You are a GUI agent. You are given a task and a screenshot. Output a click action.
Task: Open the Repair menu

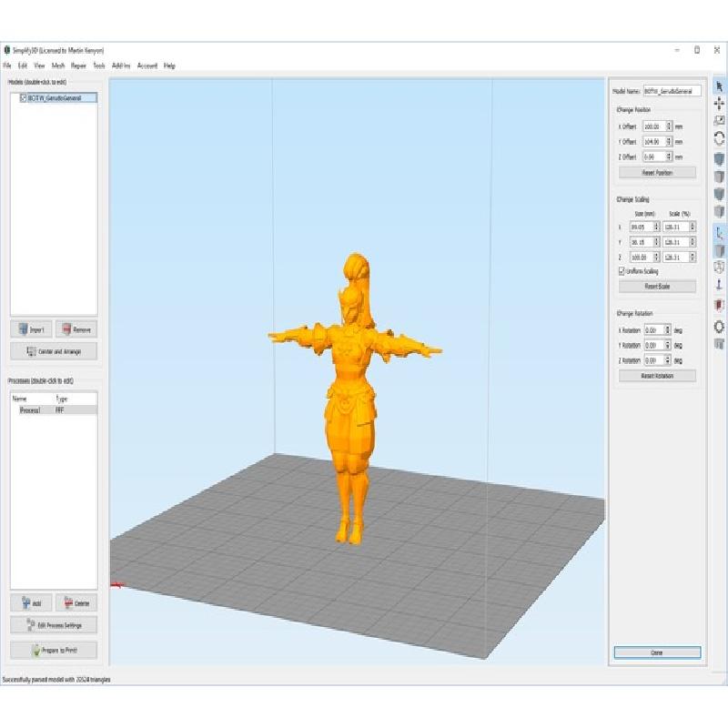click(x=78, y=66)
